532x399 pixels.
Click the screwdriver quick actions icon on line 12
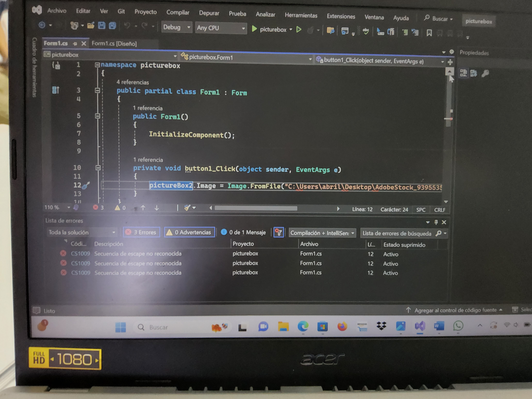coord(86,185)
